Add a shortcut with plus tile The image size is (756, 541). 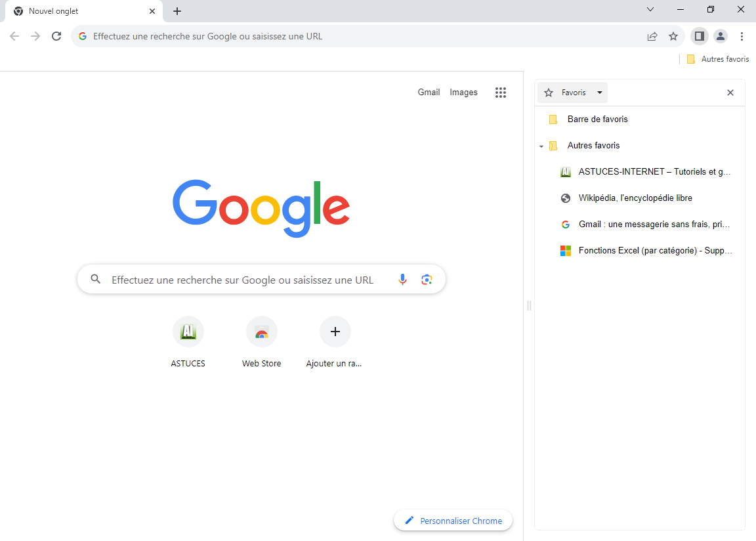point(335,342)
